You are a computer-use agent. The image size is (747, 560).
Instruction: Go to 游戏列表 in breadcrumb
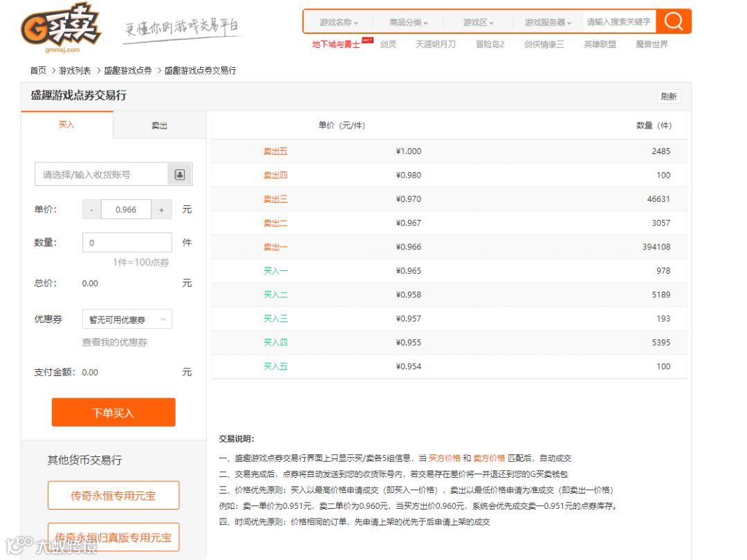pyautogui.click(x=75, y=71)
